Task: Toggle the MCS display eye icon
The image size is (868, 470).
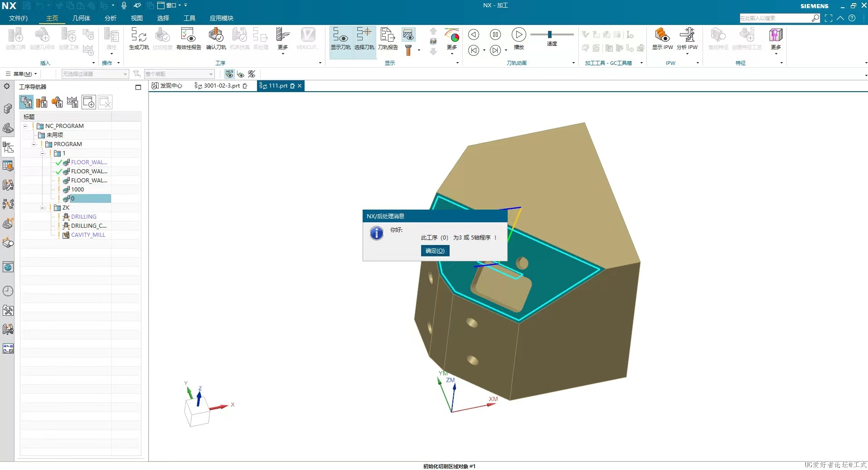Action: [x=229, y=74]
